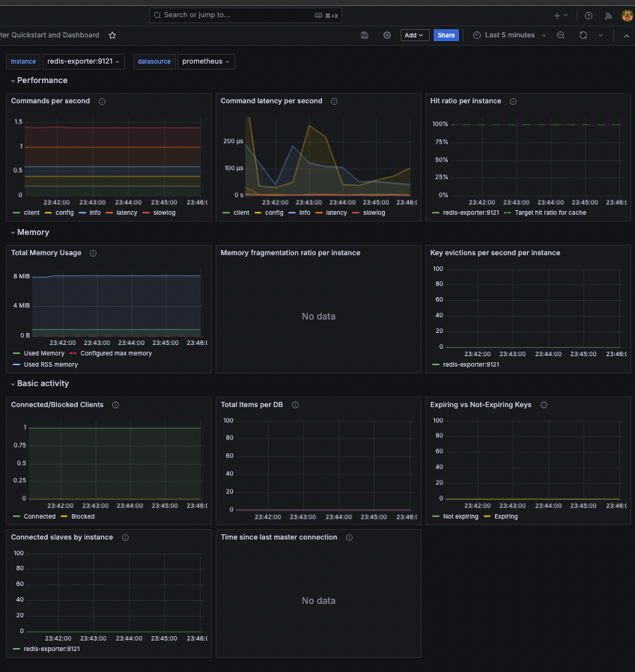Open Key evictions per second panel title
This screenshot has width=635, height=672.
click(x=495, y=253)
